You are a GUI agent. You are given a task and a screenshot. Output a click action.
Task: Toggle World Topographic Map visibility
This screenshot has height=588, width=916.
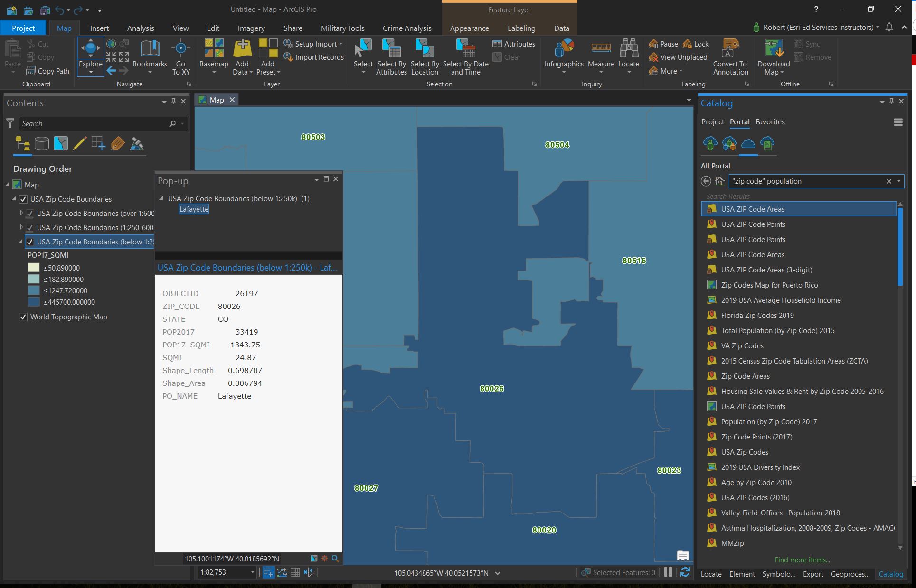(23, 317)
